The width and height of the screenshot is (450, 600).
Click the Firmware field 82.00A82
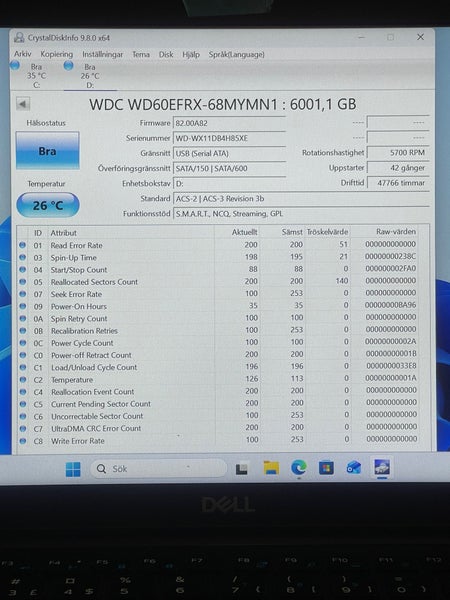point(229,123)
